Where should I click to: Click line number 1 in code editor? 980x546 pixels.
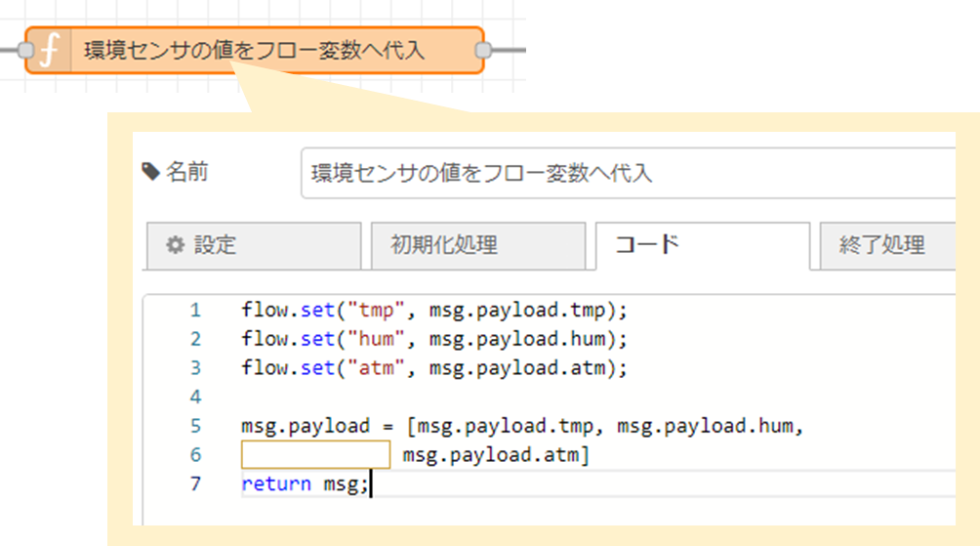[195, 311]
